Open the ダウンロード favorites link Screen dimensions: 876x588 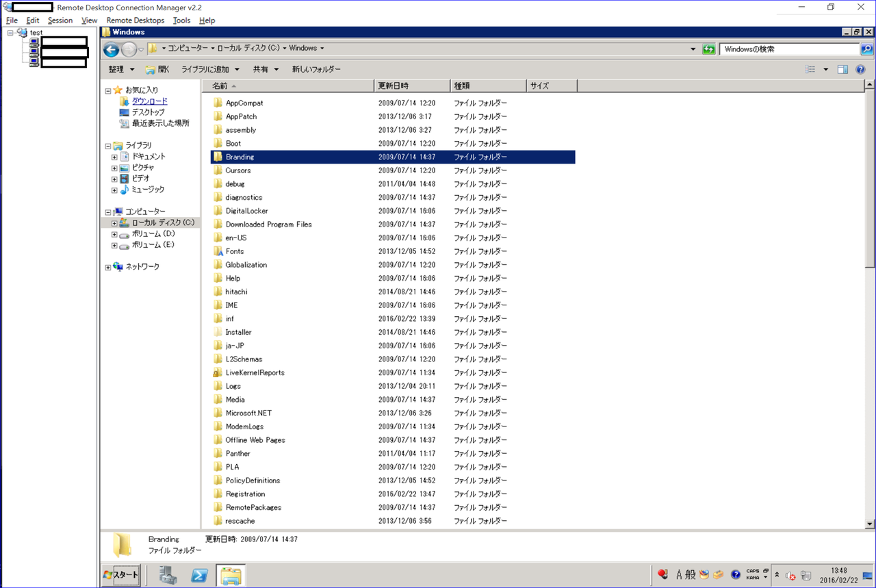point(149,101)
